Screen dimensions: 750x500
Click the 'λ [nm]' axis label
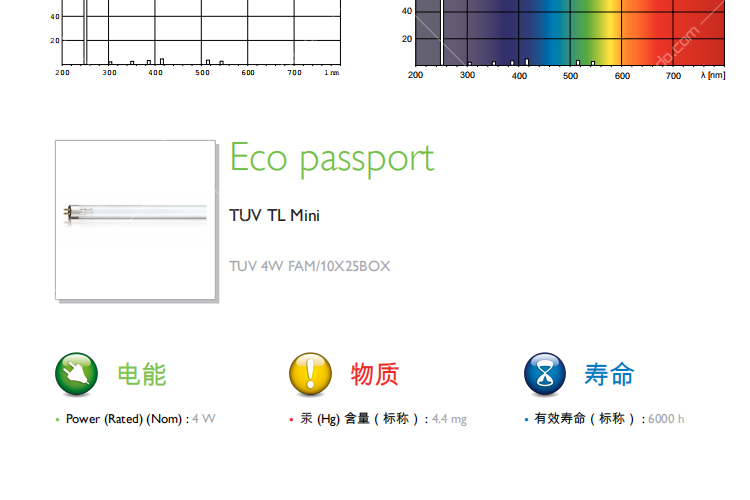pyautogui.click(x=713, y=75)
